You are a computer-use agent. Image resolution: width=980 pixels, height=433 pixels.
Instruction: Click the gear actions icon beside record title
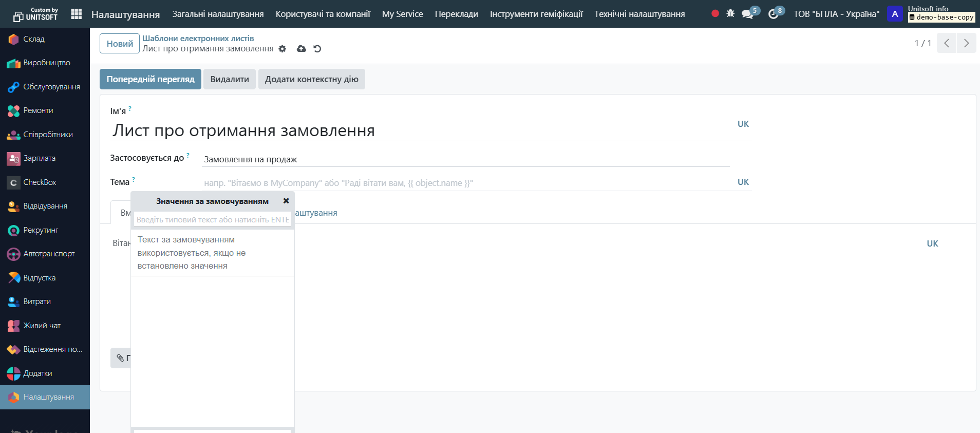tap(282, 49)
